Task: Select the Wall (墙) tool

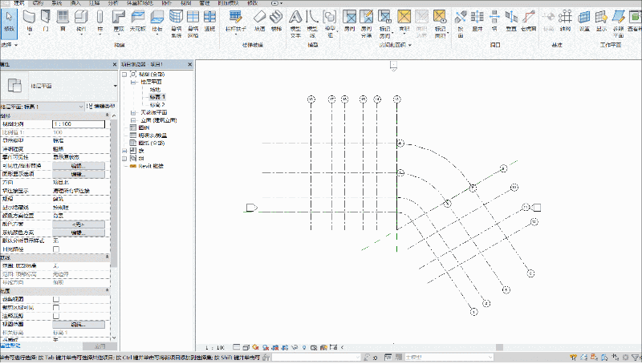Action: (x=29, y=22)
